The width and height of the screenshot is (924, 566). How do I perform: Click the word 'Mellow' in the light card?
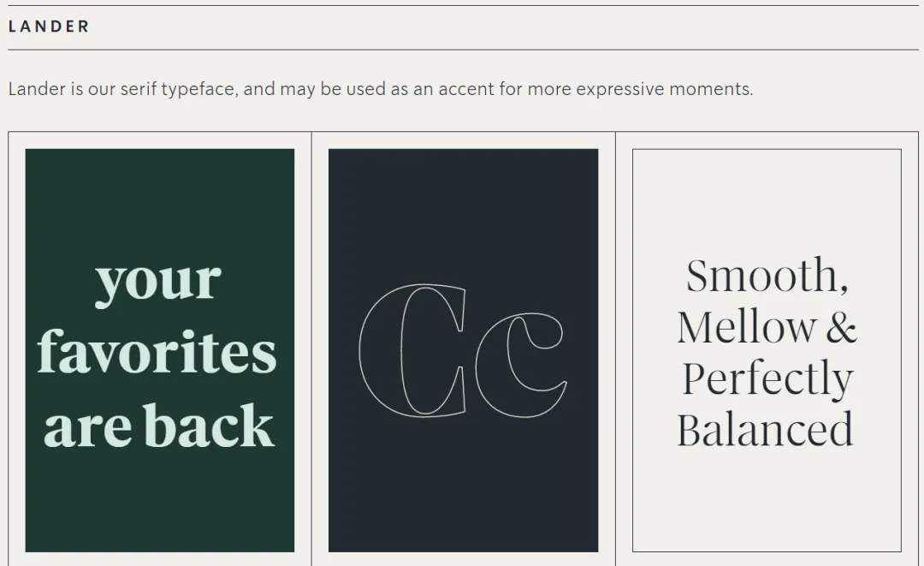(x=747, y=327)
